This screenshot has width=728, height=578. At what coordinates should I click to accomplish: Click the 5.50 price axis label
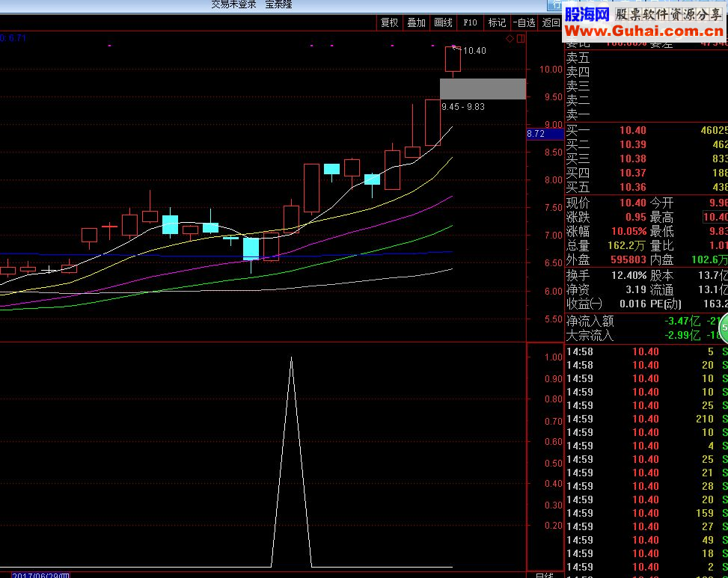point(554,319)
